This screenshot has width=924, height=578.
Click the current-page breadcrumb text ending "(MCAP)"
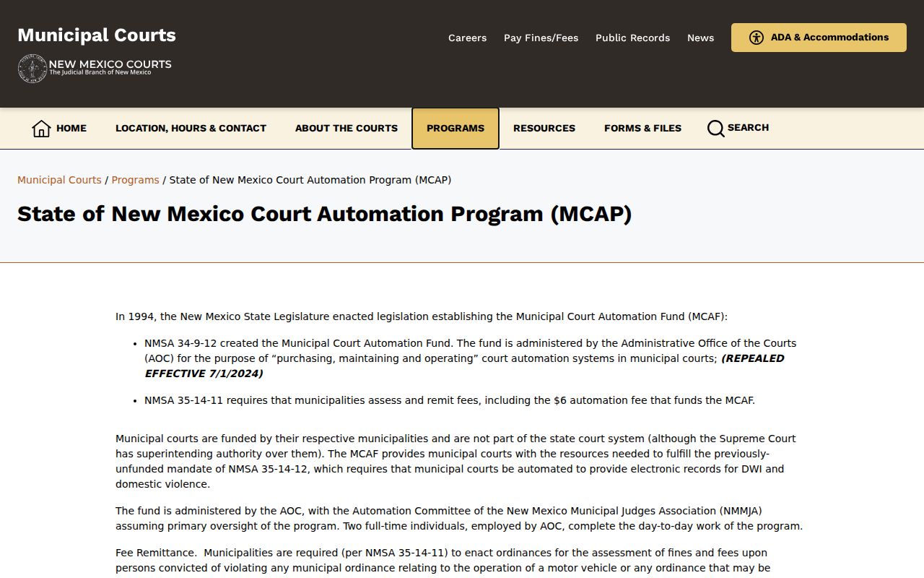coord(310,180)
